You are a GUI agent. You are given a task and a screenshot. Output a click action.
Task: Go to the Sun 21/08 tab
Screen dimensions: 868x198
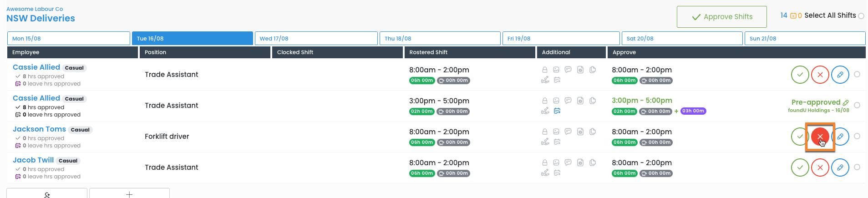pos(804,39)
